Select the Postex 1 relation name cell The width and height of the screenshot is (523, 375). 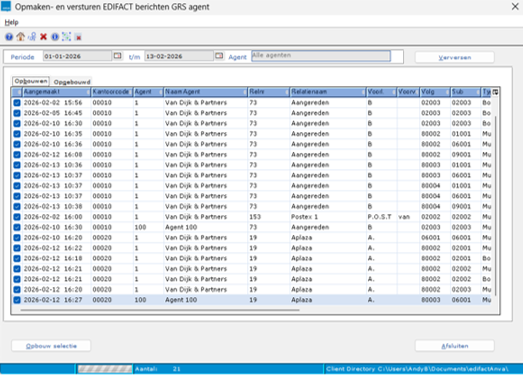point(304,217)
